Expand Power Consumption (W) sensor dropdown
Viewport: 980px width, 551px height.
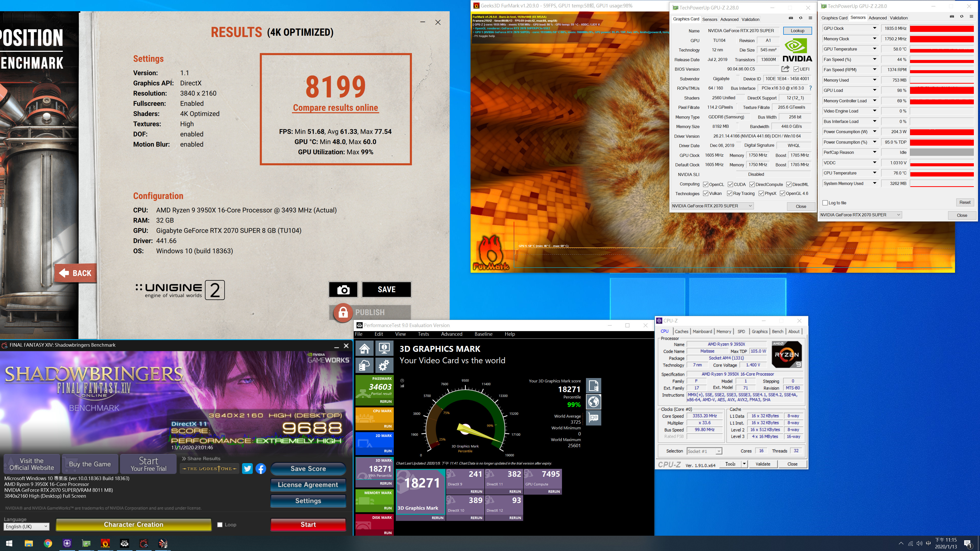click(x=875, y=132)
